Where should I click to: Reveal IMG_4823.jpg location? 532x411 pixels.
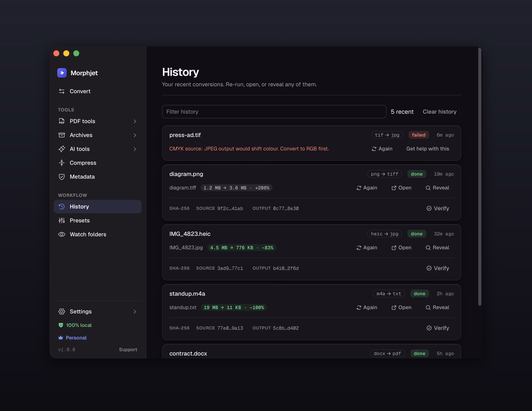tap(437, 248)
